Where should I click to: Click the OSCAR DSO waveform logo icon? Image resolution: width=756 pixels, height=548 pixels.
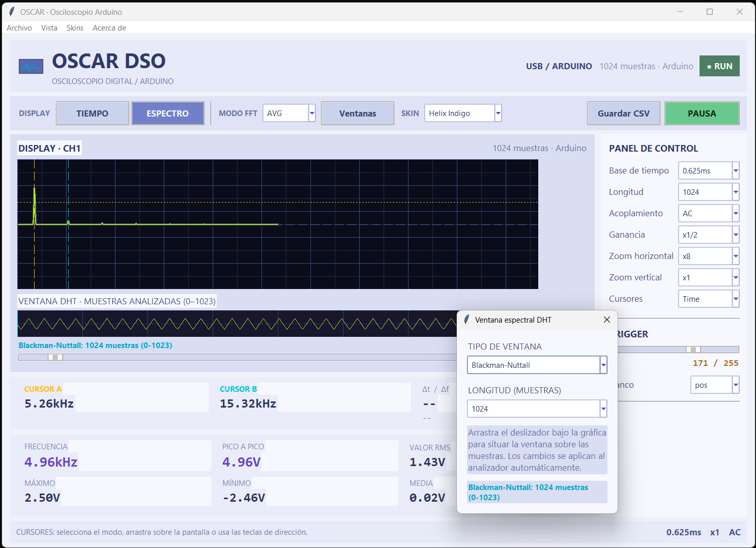(x=31, y=66)
